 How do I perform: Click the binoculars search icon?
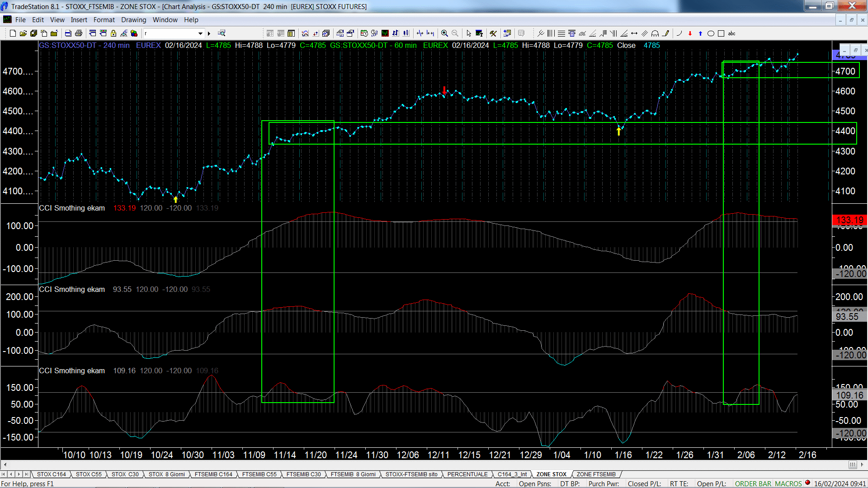[222, 33]
